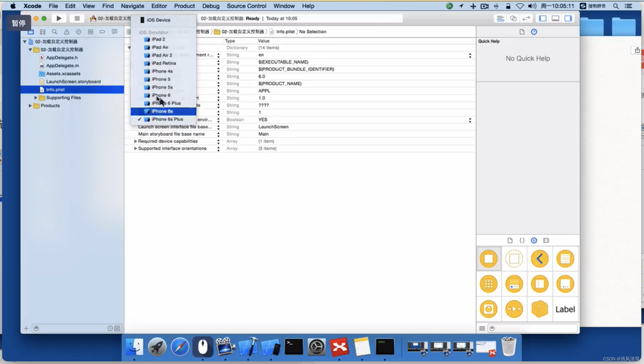
Task: Toggle Object library list view
Action: [x=482, y=328]
